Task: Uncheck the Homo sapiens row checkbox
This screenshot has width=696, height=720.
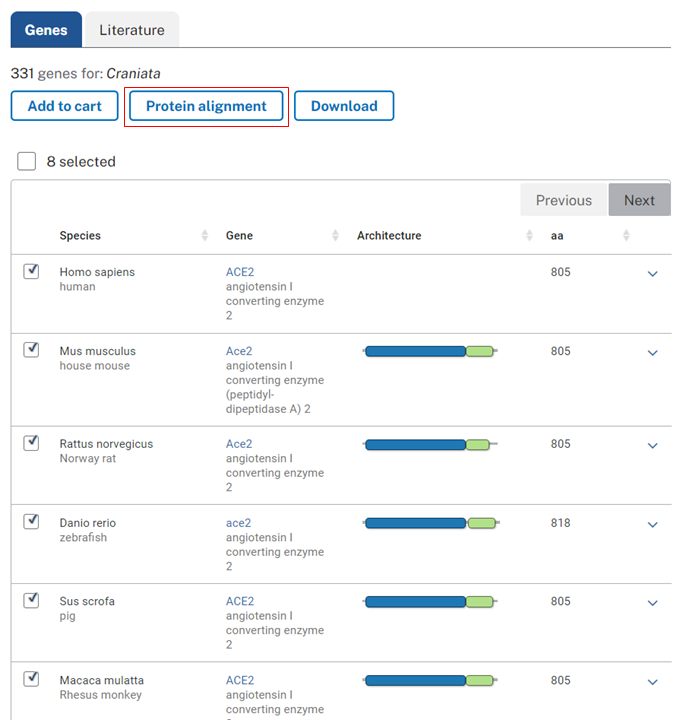Action: (31, 271)
